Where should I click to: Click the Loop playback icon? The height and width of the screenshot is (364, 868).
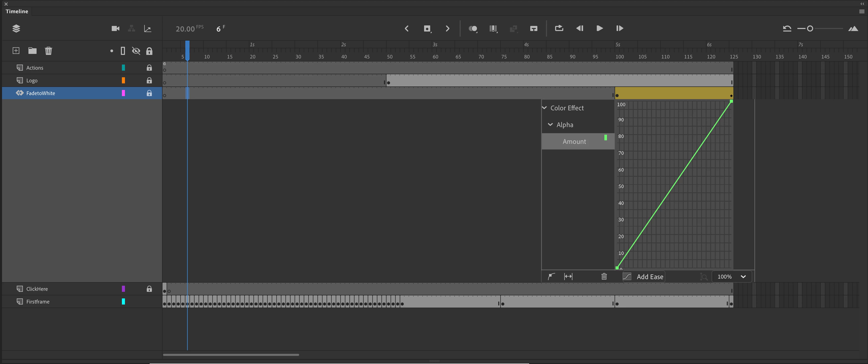pyautogui.click(x=559, y=28)
